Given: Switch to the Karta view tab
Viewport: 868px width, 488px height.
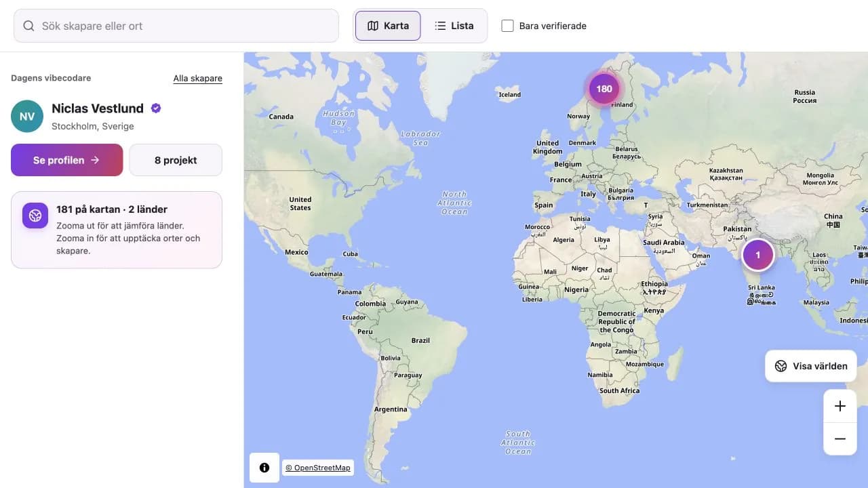Looking at the screenshot, I should tap(388, 26).
